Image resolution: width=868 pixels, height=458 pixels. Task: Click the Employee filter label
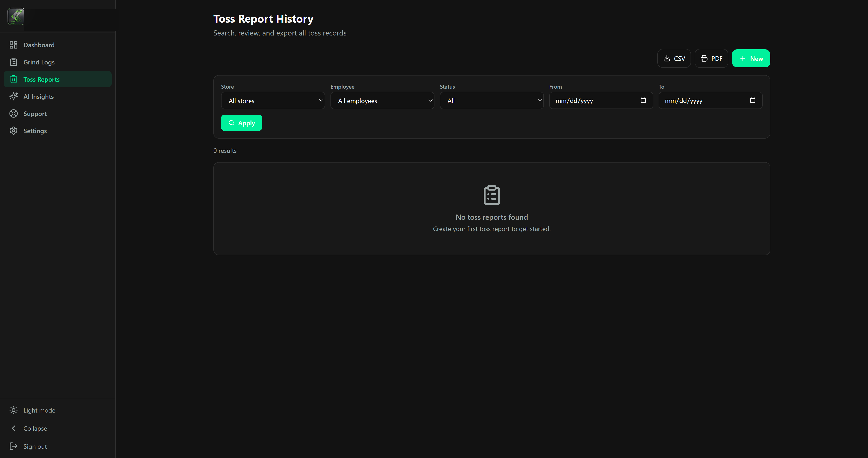click(x=342, y=87)
